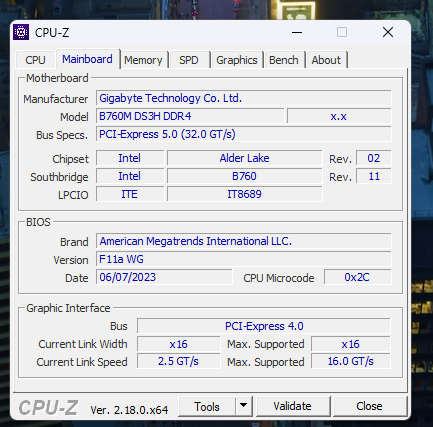Viewport: 433px width, 427px height.
Task: Switch to the Bench tab
Action: 284,60
